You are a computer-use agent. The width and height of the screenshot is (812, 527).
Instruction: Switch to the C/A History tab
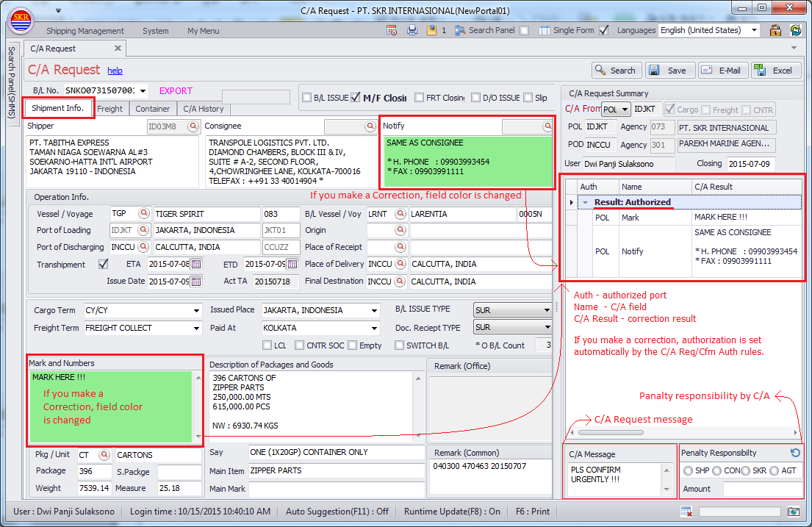203,109
